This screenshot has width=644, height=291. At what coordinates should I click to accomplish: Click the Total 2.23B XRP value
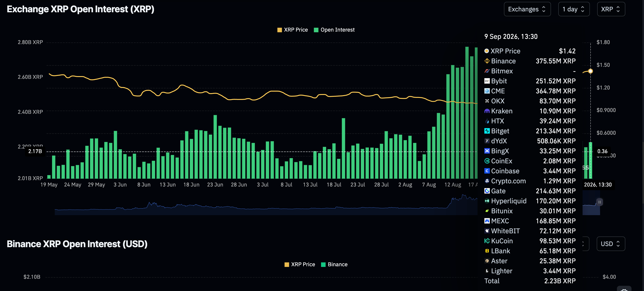click(x=560, y=281)
